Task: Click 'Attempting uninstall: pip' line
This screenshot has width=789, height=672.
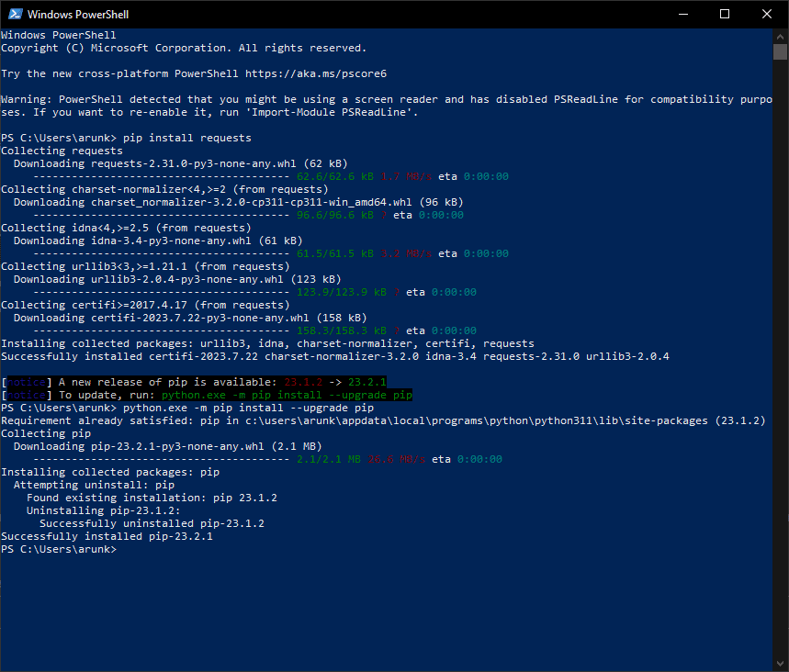Action: [x=94, y=485]
